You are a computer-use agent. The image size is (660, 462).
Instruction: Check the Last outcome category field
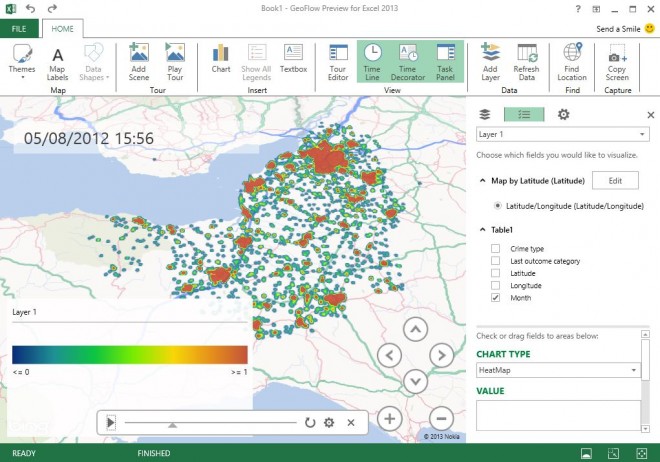pyautogui.click(x=496, y=261)
